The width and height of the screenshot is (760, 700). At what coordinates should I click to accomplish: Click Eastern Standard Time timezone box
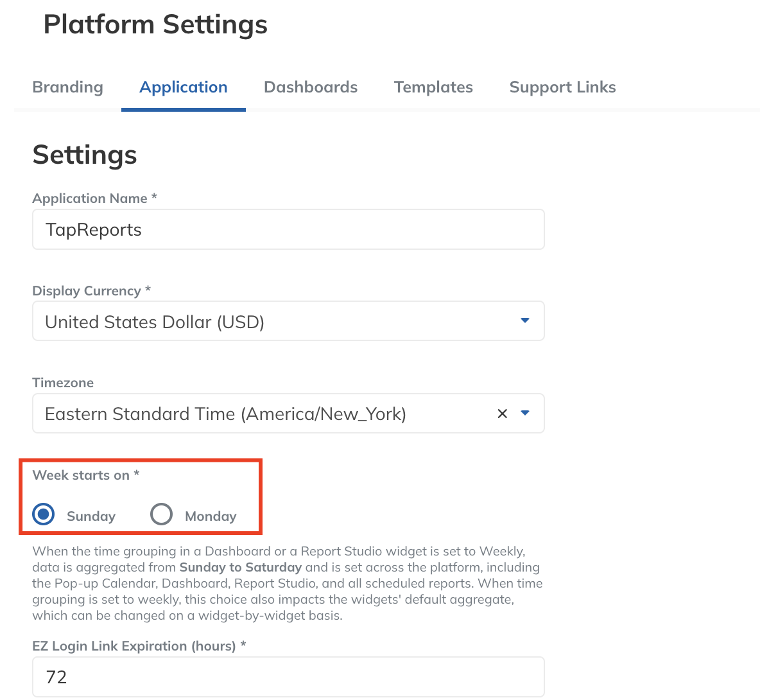(x=288, y=413)
